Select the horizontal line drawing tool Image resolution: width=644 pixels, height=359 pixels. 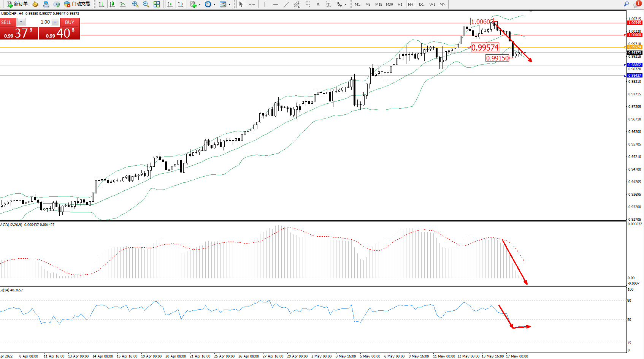(x=275, y=4)
